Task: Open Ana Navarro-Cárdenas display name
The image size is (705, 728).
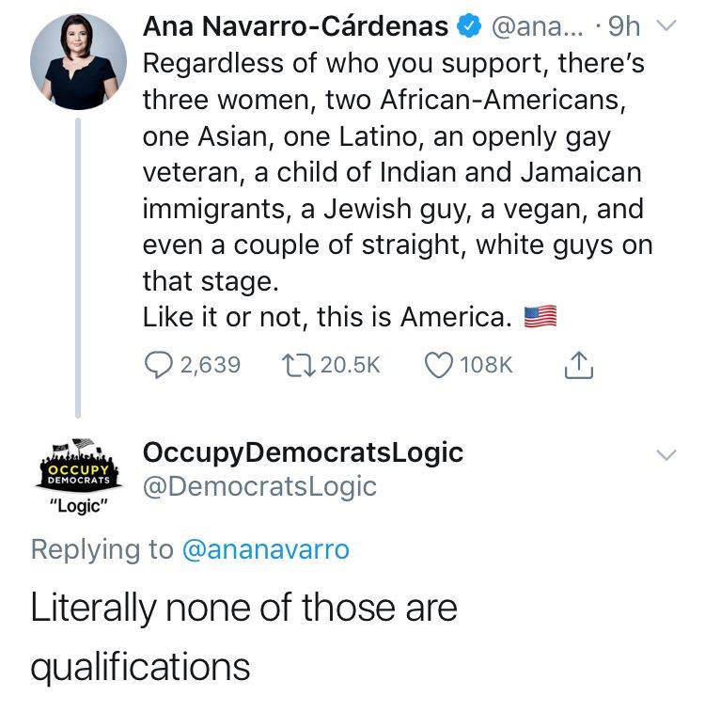Action: tap(296, 26)
